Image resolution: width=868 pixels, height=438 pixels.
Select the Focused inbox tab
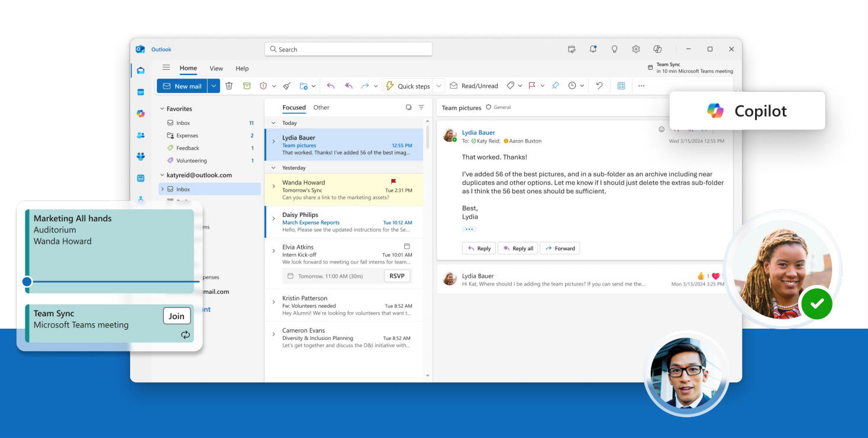pyautogui.click(x=294, y=108)
